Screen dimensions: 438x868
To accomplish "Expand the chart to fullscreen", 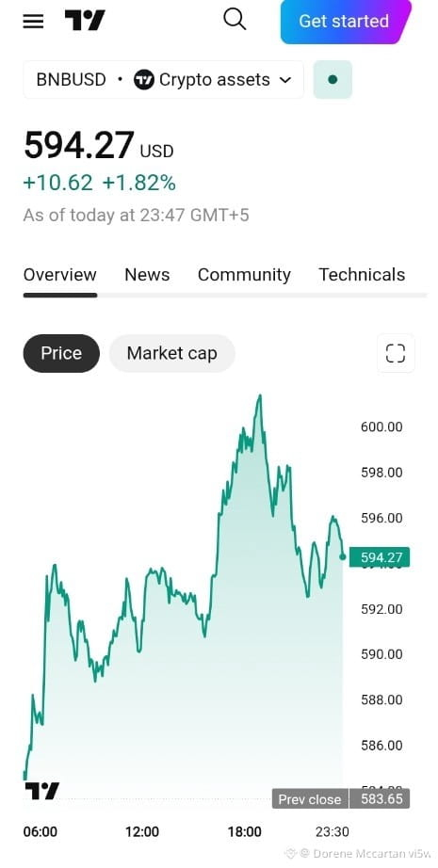I will pyautogui.click(x=396, y=353).
